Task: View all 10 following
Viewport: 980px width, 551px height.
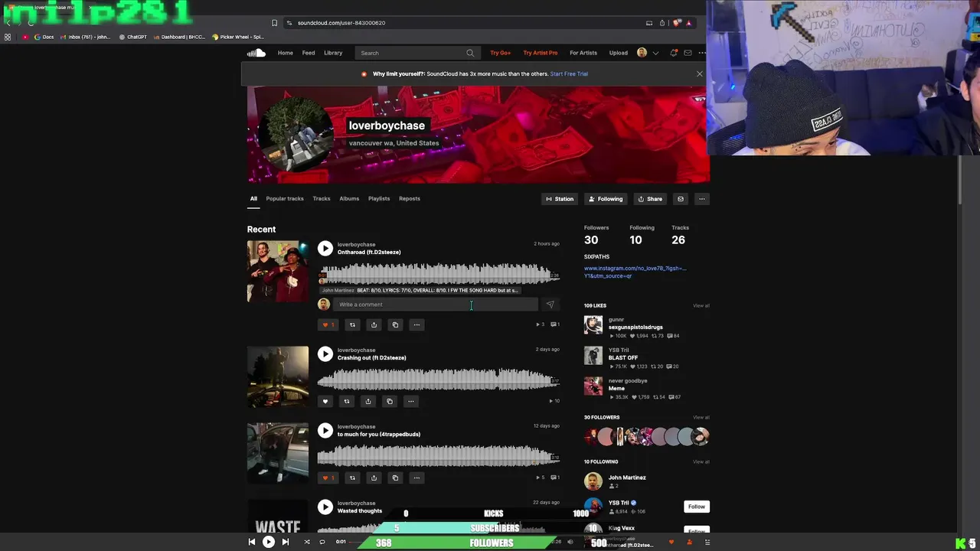Action: [x=701, y=461]
